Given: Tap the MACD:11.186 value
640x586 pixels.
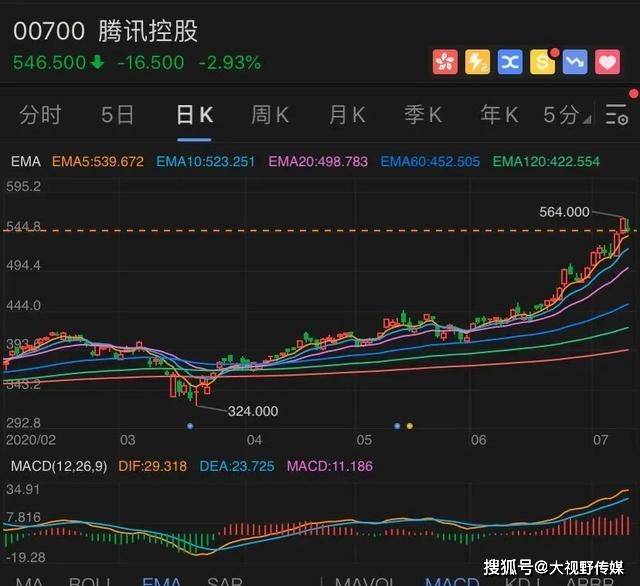Looking at the screenshot, I should (330, 466).
